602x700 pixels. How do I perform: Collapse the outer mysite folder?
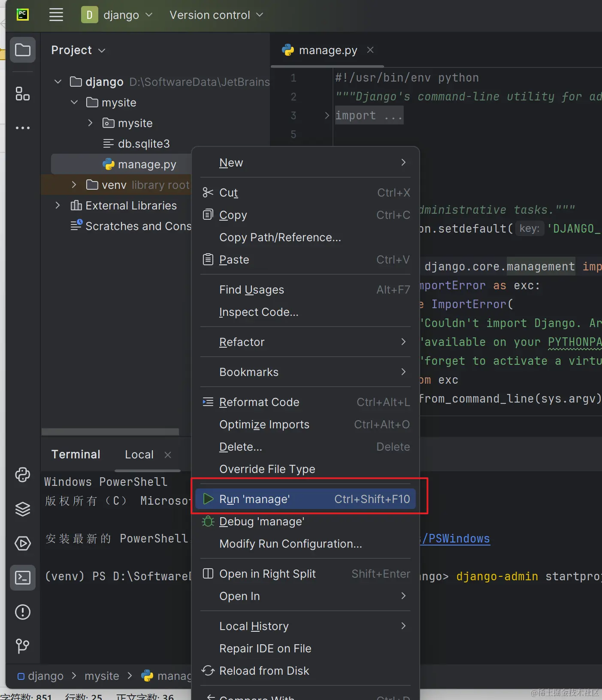tap(74, 102)
